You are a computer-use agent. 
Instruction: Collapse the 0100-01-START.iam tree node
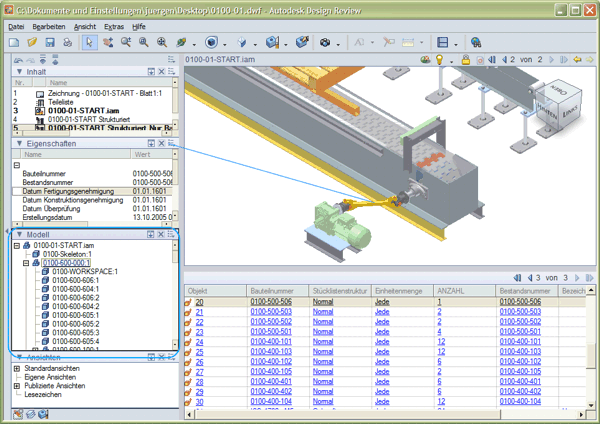pyautogui.click(x=17, y=246)
